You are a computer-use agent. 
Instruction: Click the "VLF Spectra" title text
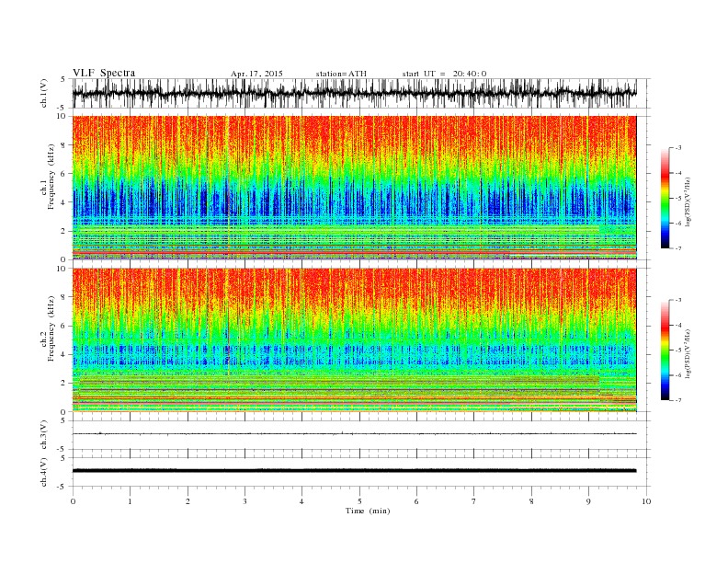[104, 73]
